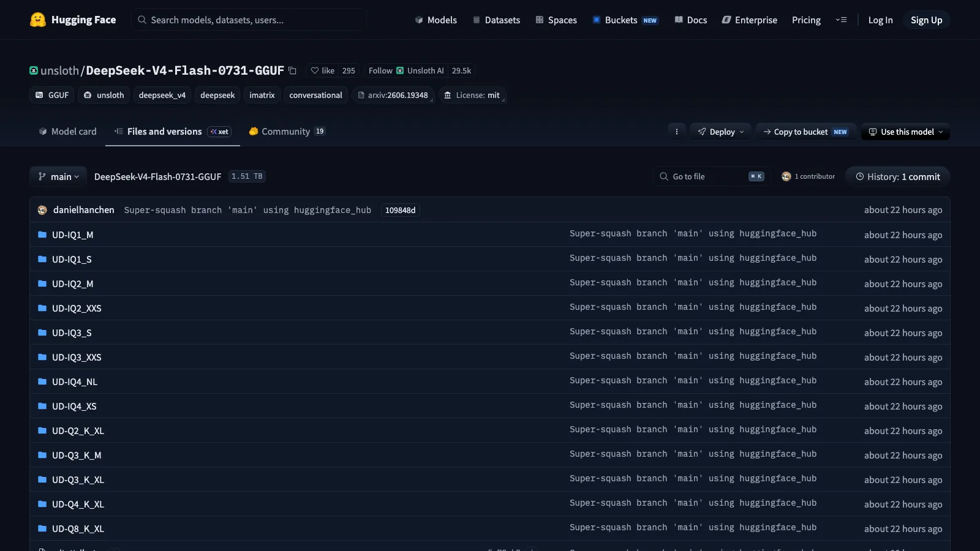Image resolution: width=980 pixels, height=551 pixels.
Task: Go to Datasets in the top navigation
Action: 496,20
